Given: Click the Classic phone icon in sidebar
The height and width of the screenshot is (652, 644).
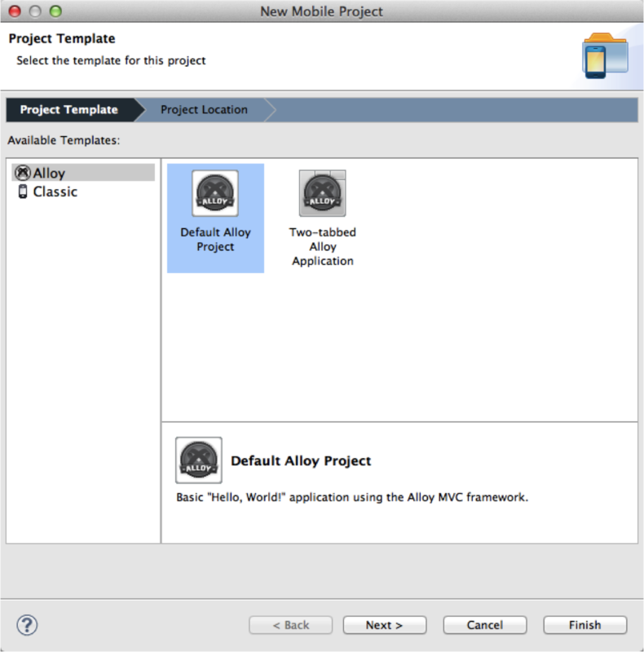Looking at the screenshot, I should [x=23, y=192].
